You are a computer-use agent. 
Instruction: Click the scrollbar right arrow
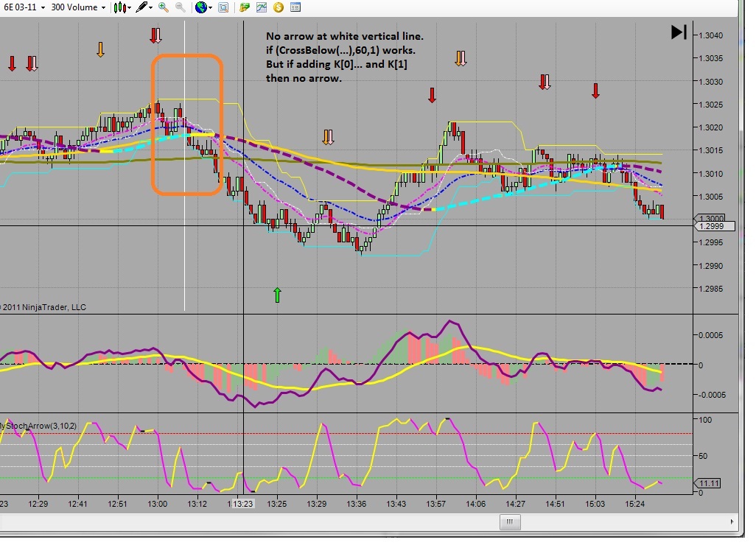pos(732,521)
